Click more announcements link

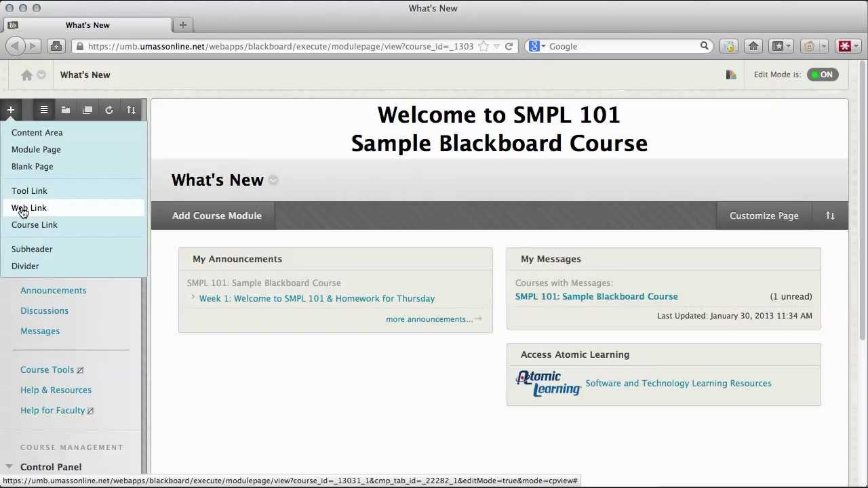click(429, 319)
